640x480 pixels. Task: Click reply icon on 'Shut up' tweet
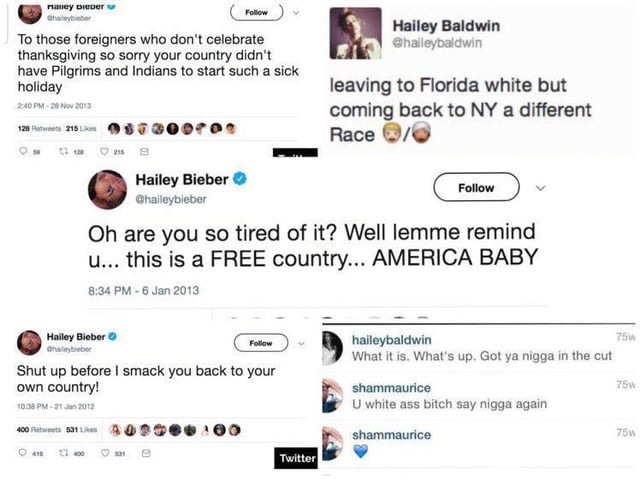point(23,453)
